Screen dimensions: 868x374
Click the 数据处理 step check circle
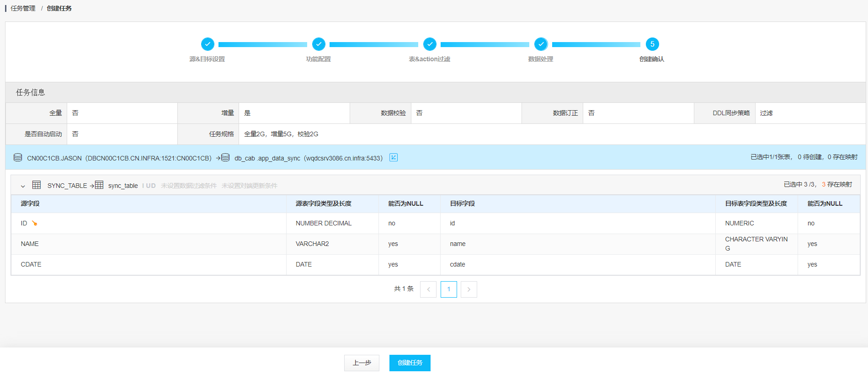(541, 44)
